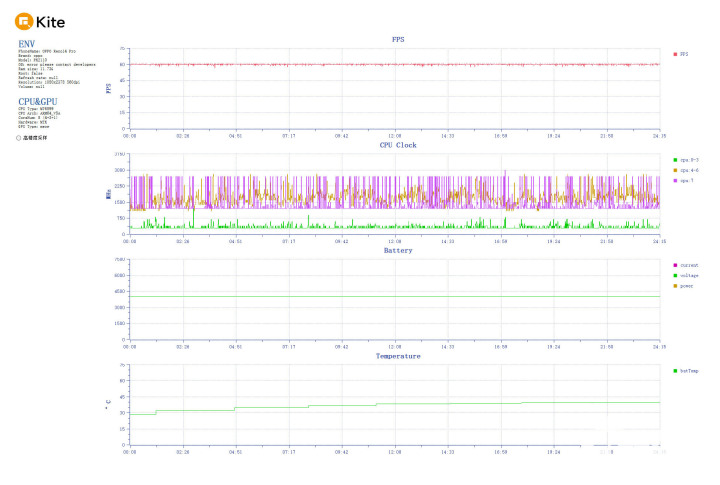Screen dimensions: 720x485
Task: Toggle the green batTemp legend marker
Action: pyautogui.click(x=675, y=371)
